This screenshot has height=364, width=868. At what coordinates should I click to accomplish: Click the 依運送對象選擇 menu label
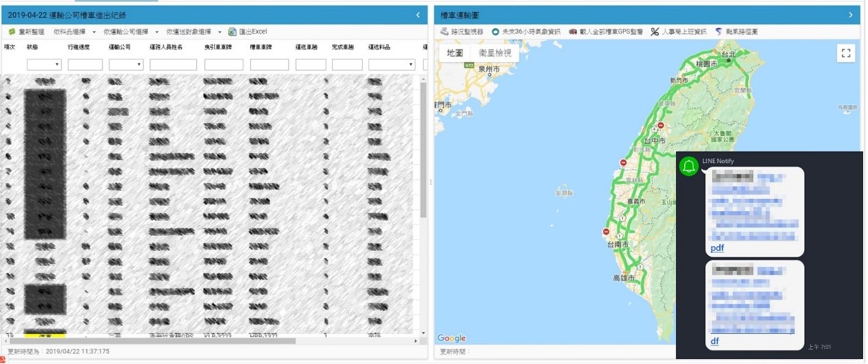point(190,32)
